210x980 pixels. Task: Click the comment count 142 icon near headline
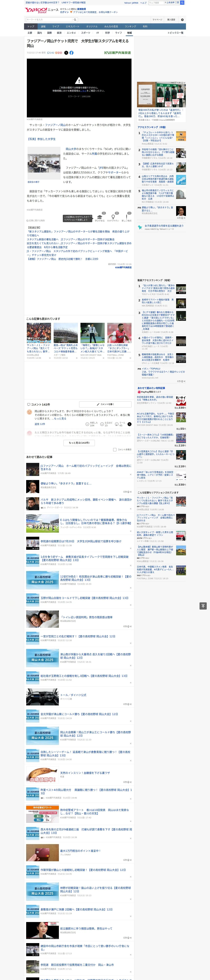tap(50, 53)
